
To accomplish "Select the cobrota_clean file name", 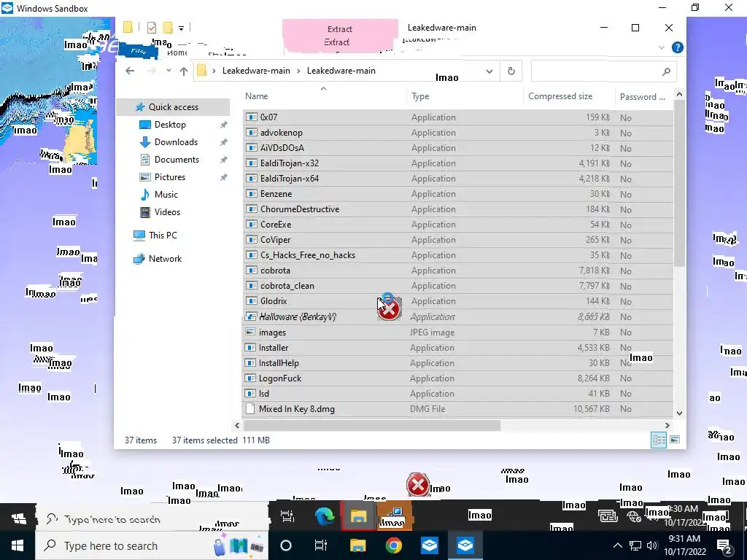I will [287, 286].
